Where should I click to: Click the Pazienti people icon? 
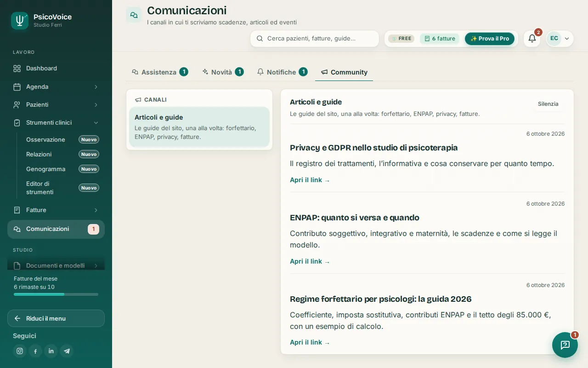17,105
